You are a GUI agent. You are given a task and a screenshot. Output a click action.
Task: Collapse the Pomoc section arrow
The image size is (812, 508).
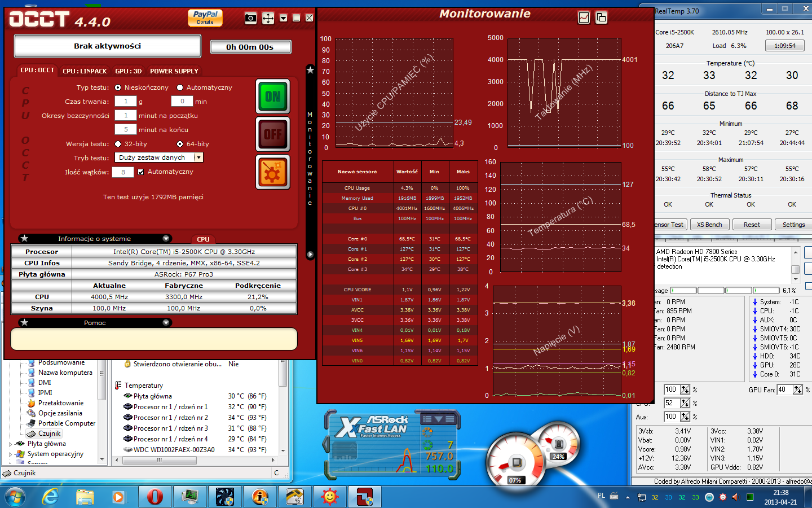pyautogui.click(x=166, y=322)
